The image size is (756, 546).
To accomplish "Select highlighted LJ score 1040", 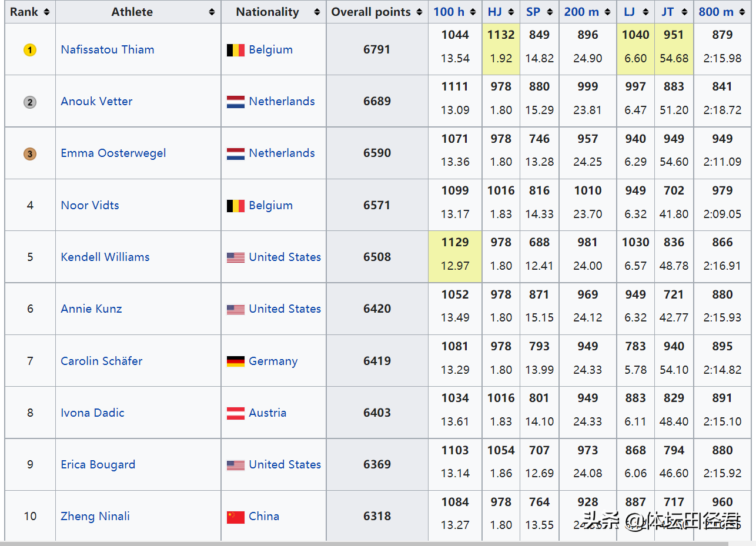I will point(635,35).
